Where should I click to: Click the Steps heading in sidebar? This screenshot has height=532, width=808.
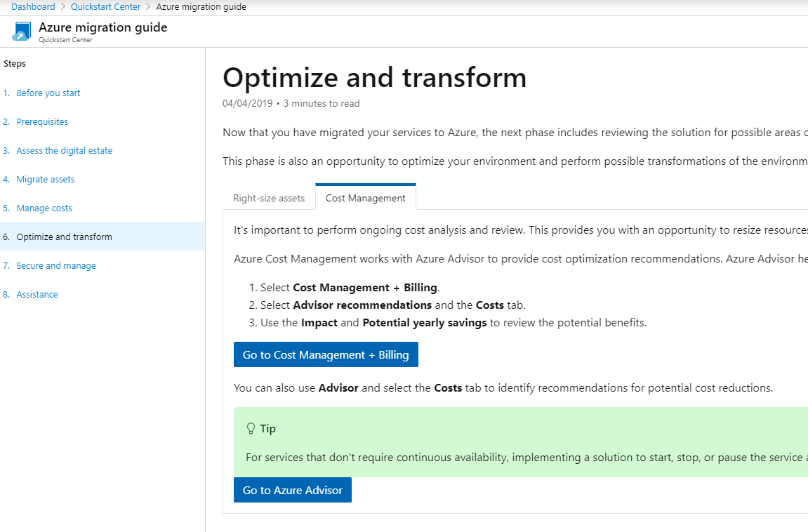[x=15, y=64]
